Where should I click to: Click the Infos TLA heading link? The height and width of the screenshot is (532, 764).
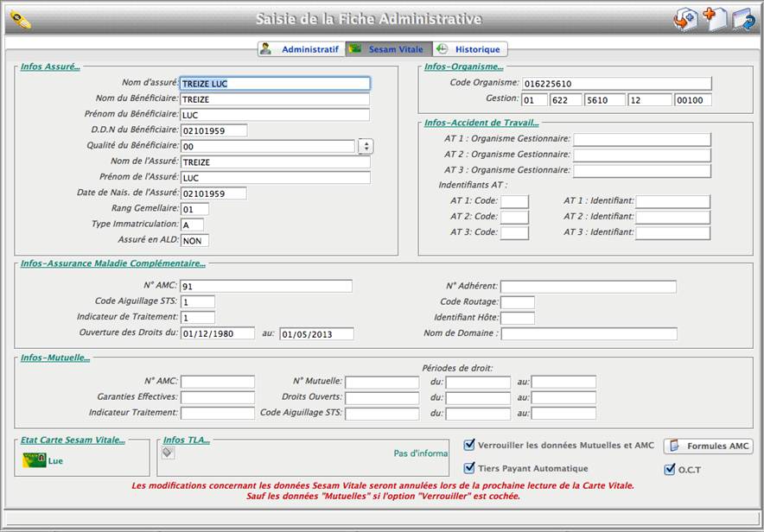click(187, 440)
